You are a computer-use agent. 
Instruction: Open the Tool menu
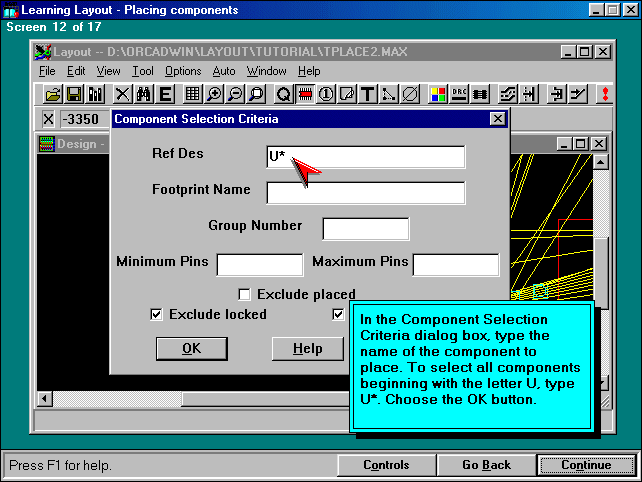coord(143,71)
